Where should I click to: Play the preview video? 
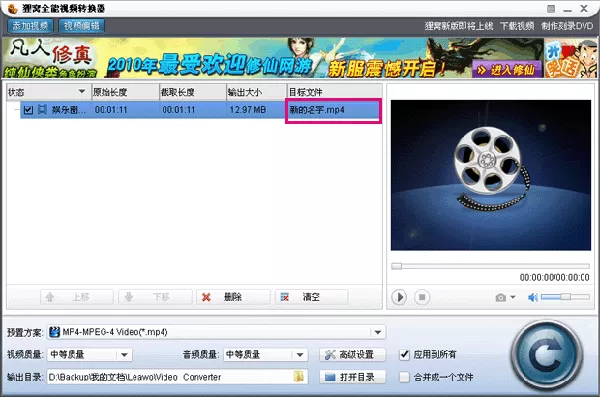point(399,297)
